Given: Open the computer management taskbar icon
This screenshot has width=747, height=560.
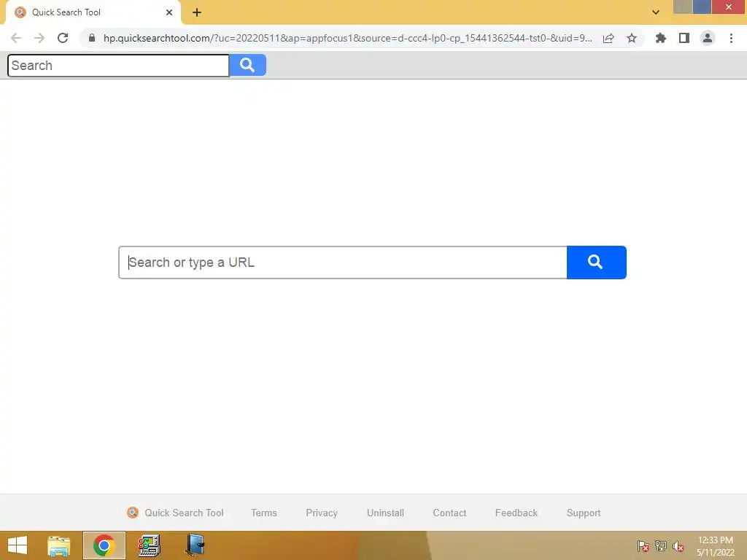Looking at the screenshot, I should click(x=149, y=545).
